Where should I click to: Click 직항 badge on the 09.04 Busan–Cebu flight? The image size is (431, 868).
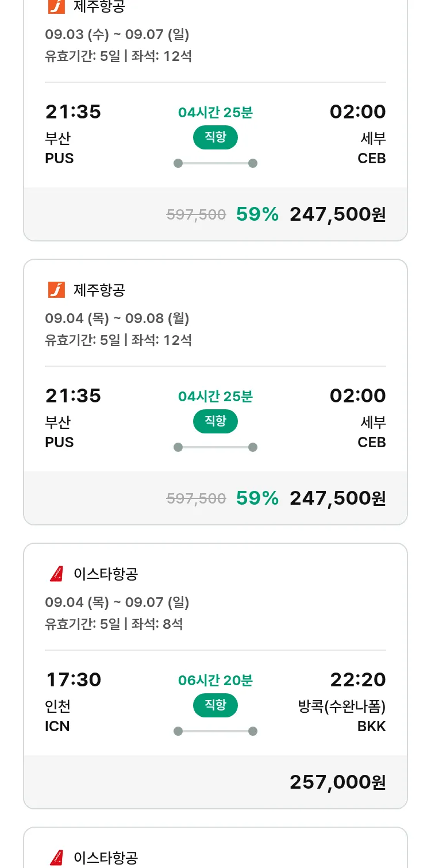[215, 421]
